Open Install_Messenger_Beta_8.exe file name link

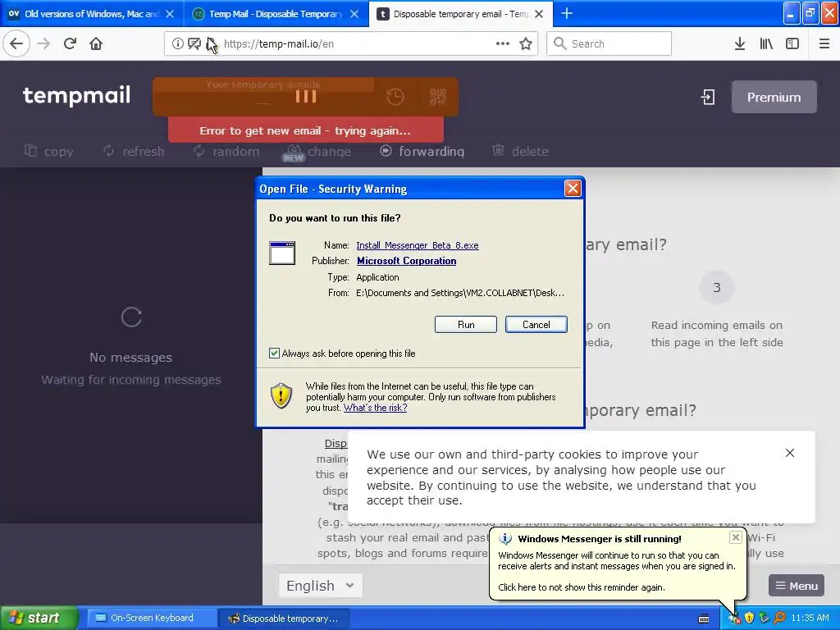click(418, 245)
